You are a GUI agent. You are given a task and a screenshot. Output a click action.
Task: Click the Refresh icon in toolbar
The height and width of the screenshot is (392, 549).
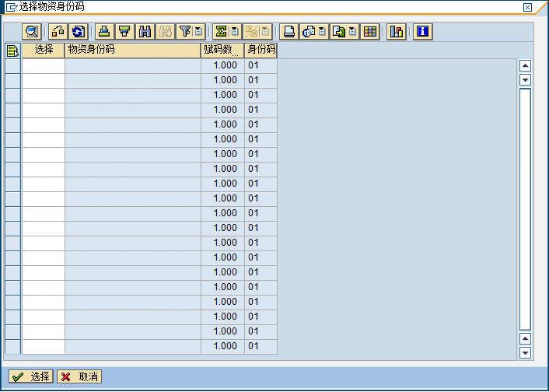79,32
